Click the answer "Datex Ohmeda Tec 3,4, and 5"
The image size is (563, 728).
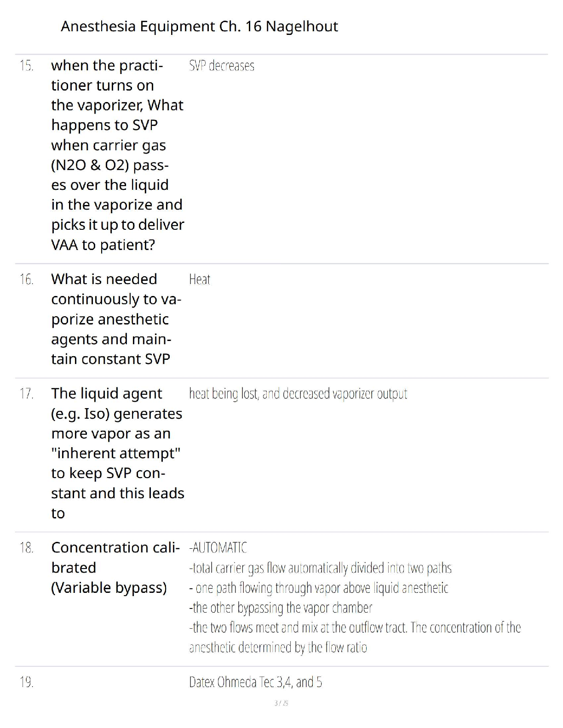[x=256, y=682]
